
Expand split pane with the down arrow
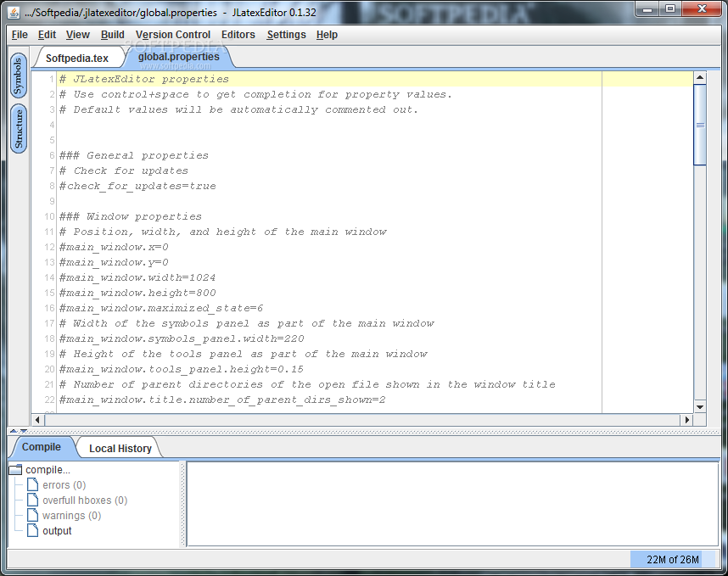click(23, 431)
